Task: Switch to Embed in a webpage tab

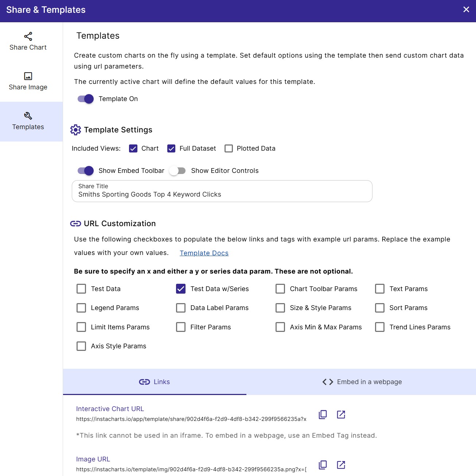Action: [x=361, y=382]
